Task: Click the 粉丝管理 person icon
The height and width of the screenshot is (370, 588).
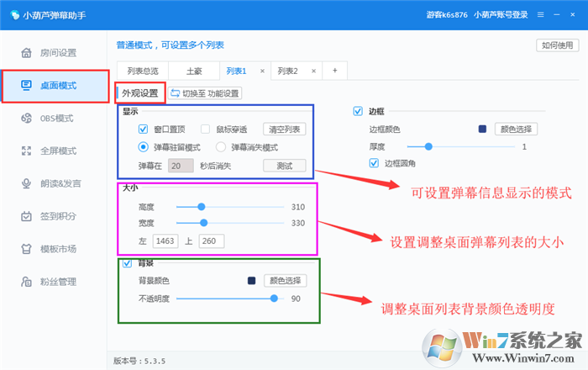Action: (26, 282)
